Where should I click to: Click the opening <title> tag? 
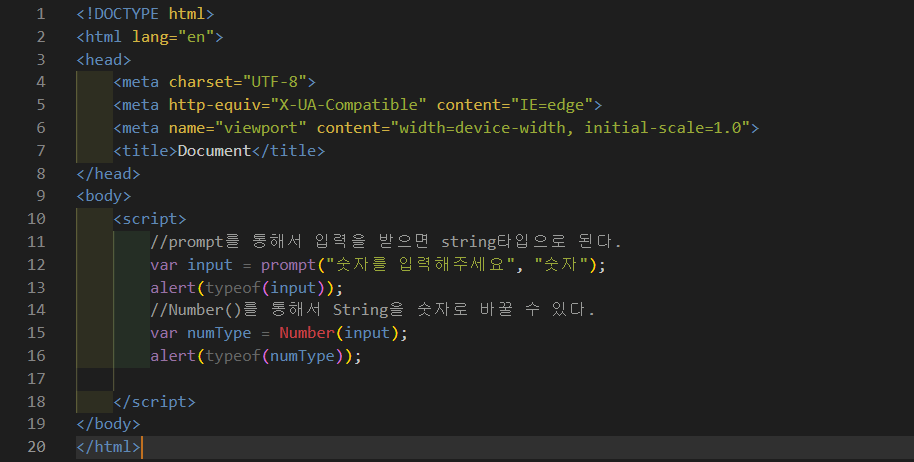point(145,151)
